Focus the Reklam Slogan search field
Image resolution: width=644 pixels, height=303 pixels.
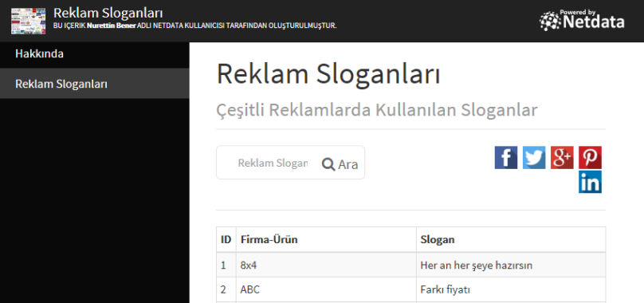pyautogui.click(x=273, y=163)
